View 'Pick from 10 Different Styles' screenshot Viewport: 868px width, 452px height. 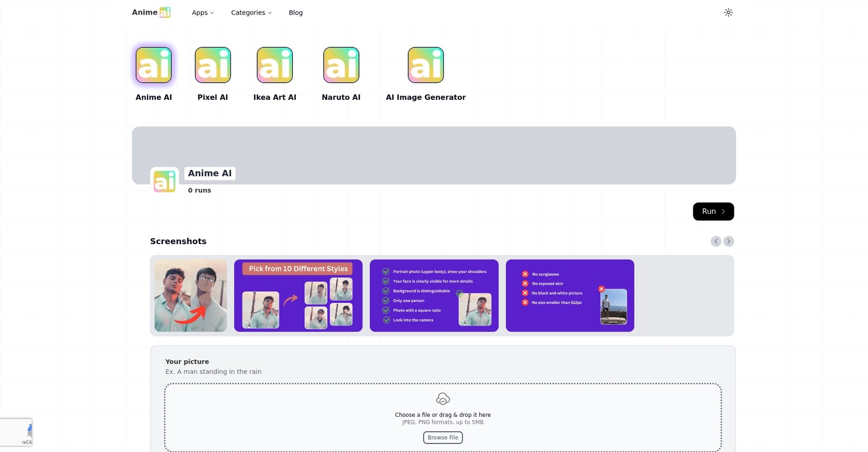tap(298, 296)
